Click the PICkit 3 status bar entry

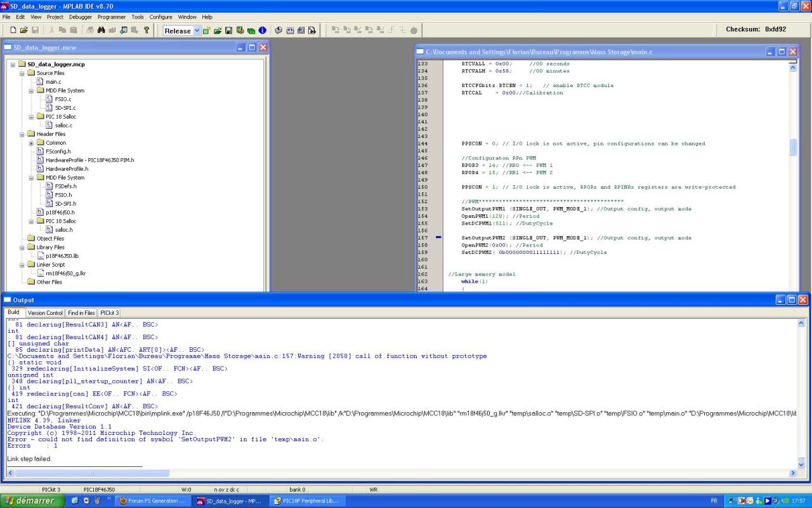point(51,490)
